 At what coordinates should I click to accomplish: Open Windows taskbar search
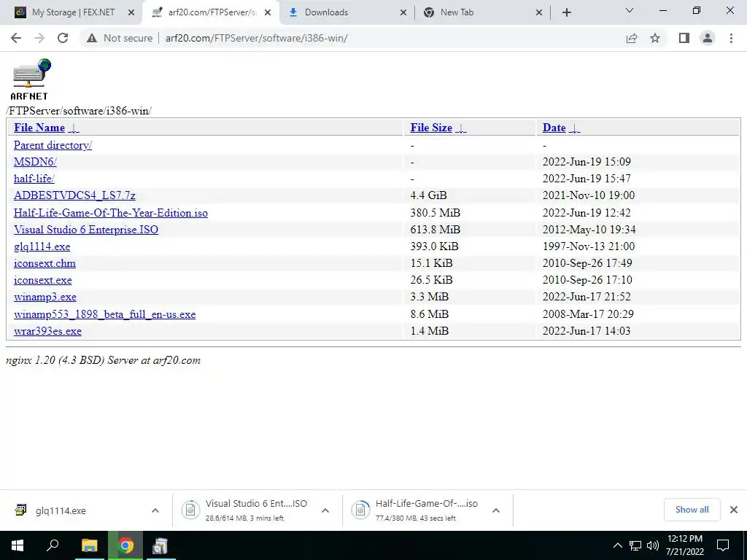pyautogui.click(x=53, y=545)
